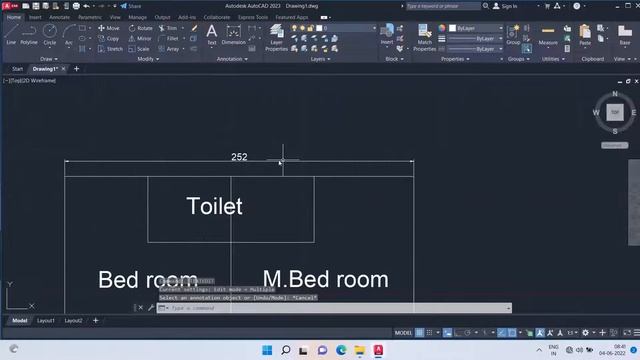The image size is (640, 360).
Task: Click the Paste tool
Action: (x=585, y=35)
